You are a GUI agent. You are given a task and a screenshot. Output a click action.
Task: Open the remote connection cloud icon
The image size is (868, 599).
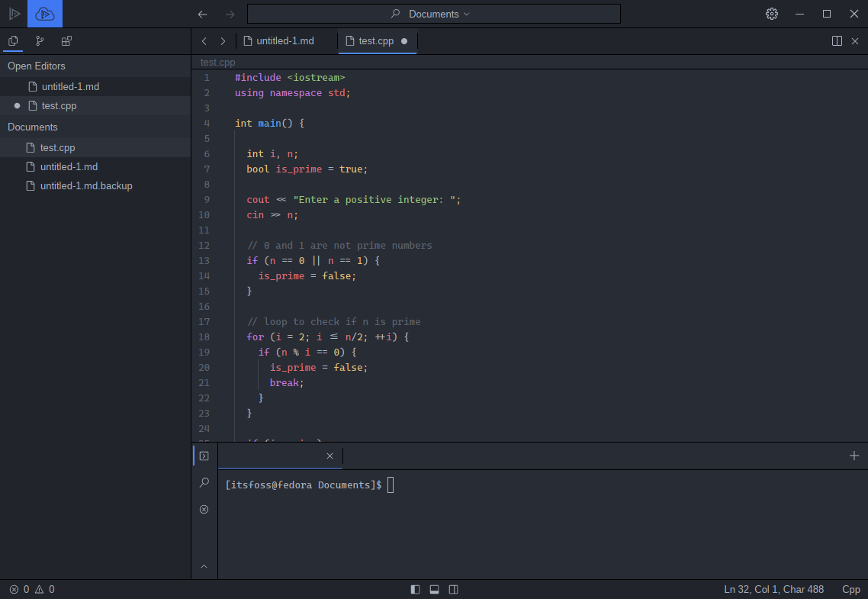(x=45, y=14)
